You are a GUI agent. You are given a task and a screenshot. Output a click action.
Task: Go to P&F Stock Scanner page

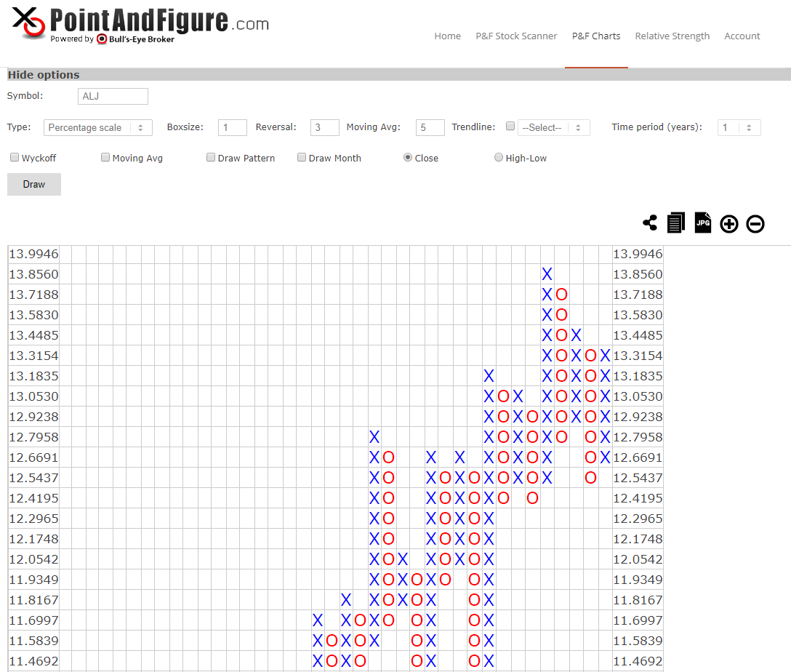tap(516, 36)
